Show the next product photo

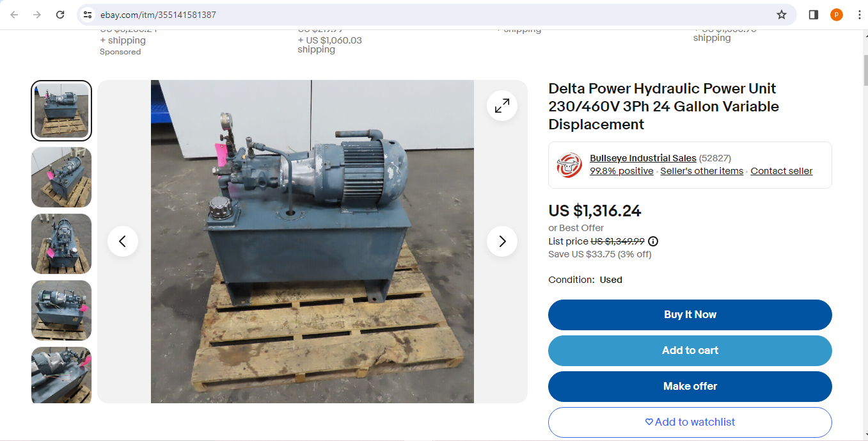click(502, 241)
